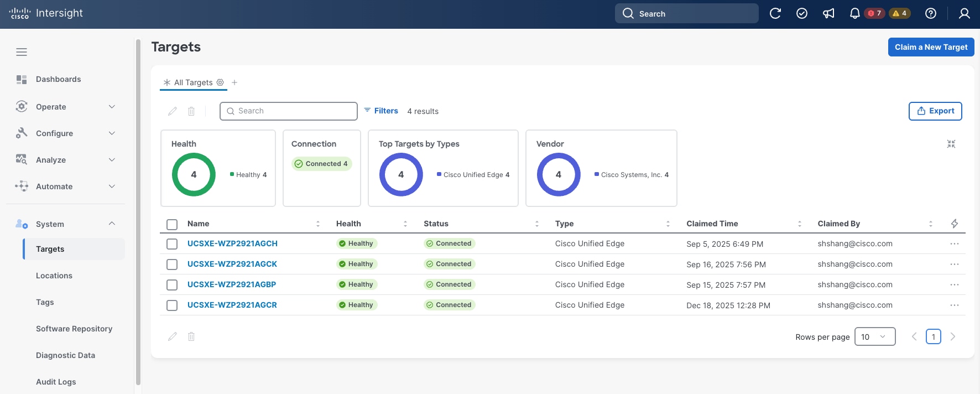Sort by Claimed Time column arrows
This screenshot has height=394, width=980.
tap(800, 224)
